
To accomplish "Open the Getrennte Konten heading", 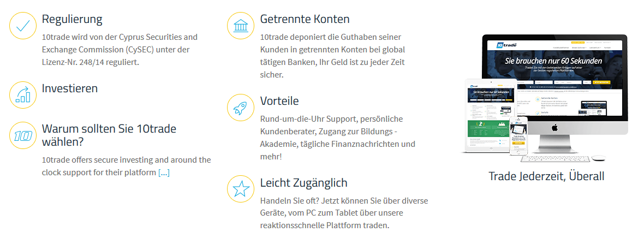I will [305, 19].
